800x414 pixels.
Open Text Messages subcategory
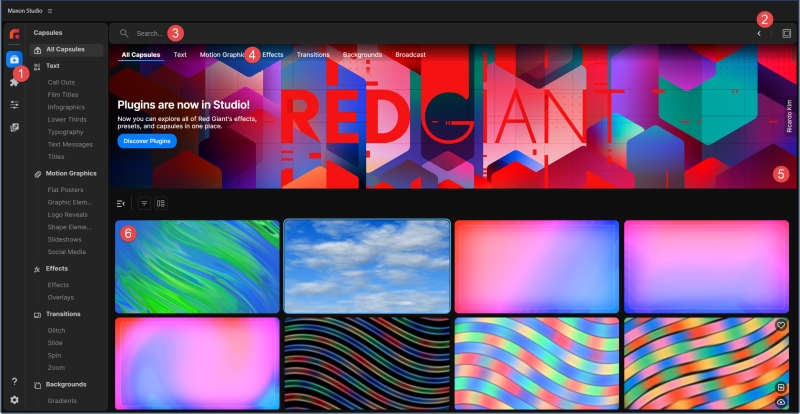(x=70, y=144)
